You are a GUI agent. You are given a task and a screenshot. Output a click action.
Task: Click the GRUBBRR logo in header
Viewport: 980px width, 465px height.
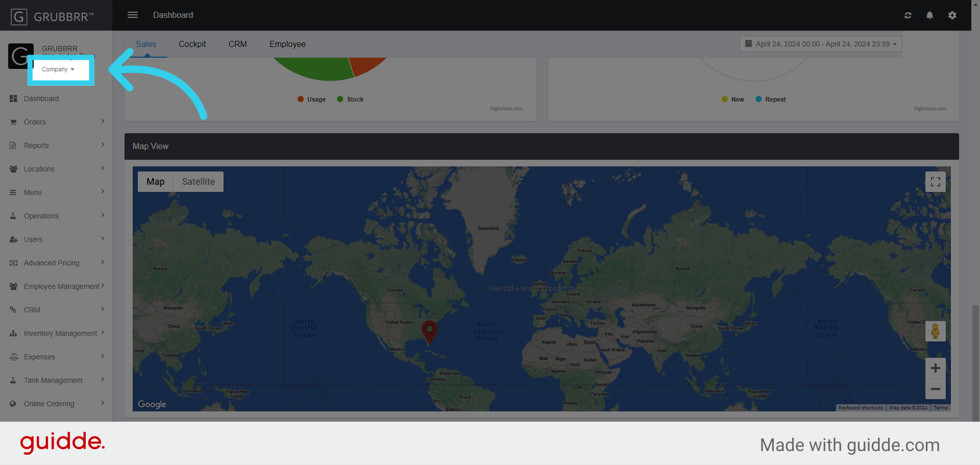53,16
